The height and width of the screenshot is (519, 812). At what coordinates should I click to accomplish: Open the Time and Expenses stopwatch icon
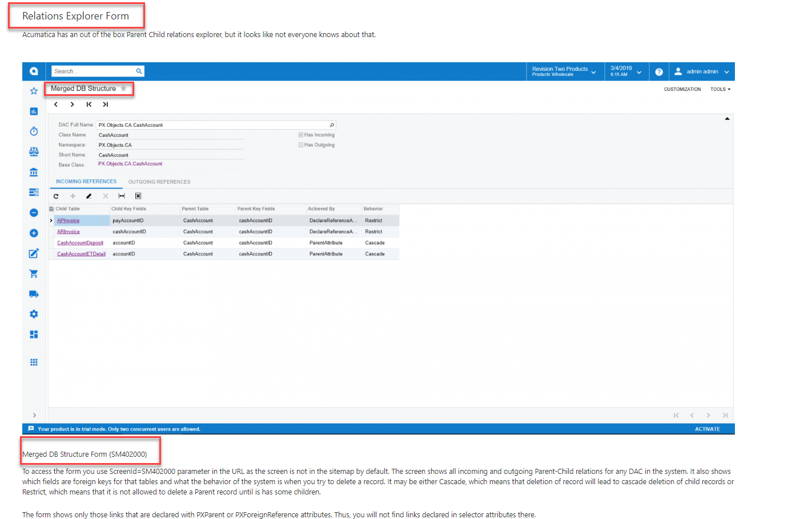point(34,131)
